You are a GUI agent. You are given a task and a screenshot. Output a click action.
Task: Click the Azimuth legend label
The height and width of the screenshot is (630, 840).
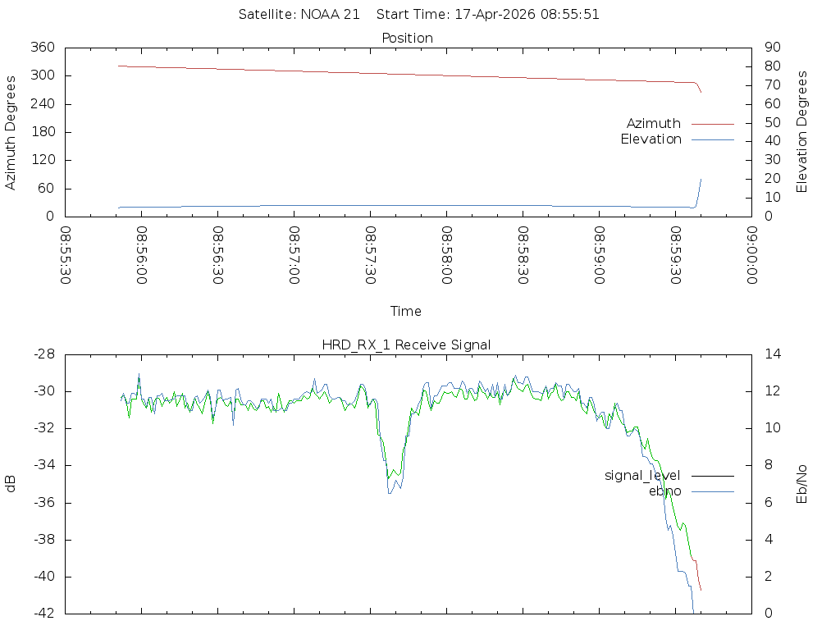click(653, 124)
